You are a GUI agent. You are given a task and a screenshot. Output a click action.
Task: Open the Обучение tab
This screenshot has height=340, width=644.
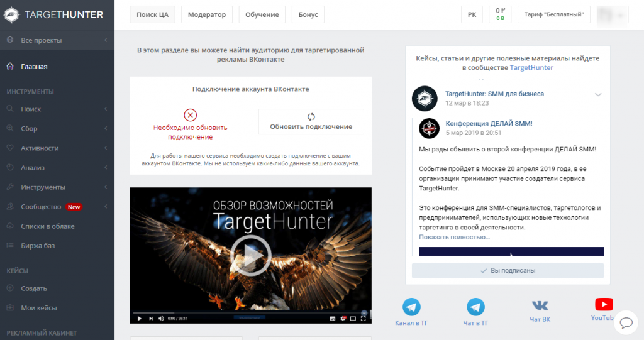[262, 14]
